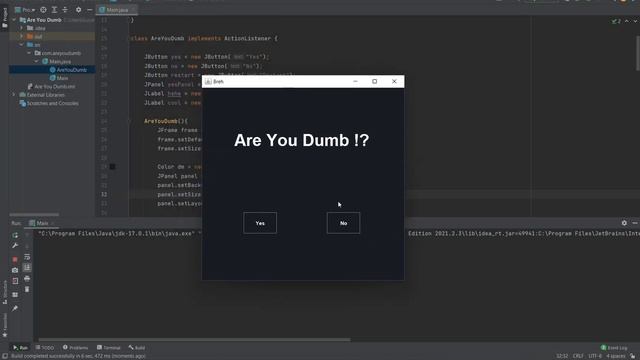Screen dimensions: 640x360
Task: Open the Terminal tool window tab
Action: coord(109,348)
